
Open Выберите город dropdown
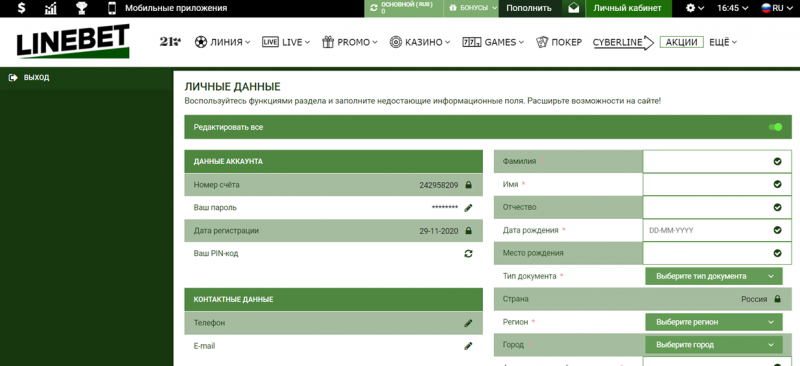(714, 345)
